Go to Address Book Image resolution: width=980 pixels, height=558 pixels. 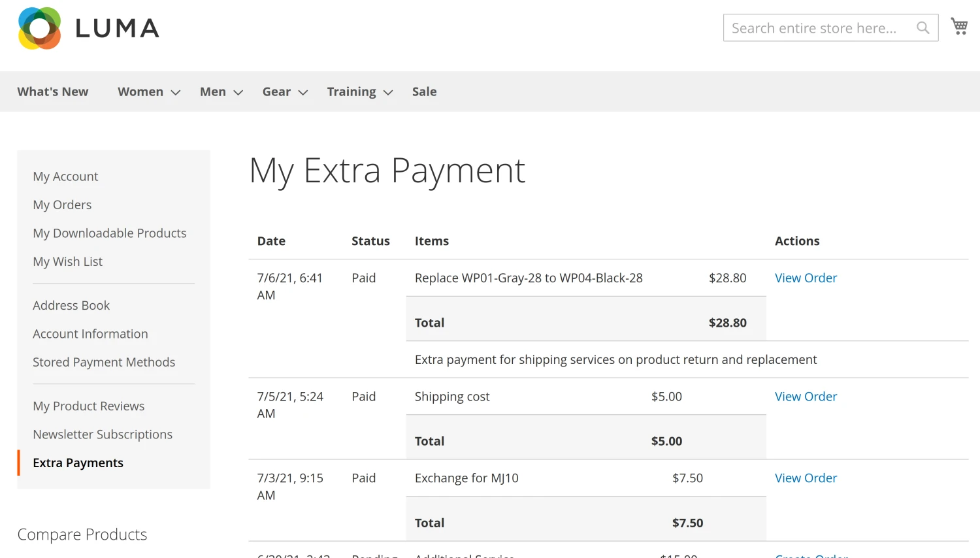[x=71, y=305]
